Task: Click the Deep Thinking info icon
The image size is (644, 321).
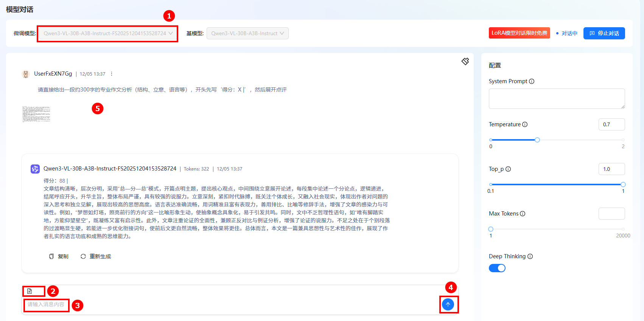Action: 530,256
